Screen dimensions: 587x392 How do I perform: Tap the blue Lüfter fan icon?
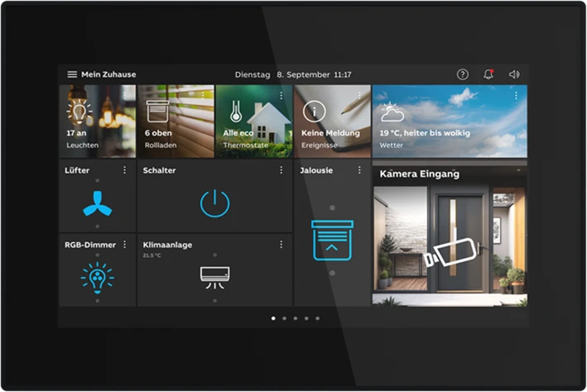[97, 203]
